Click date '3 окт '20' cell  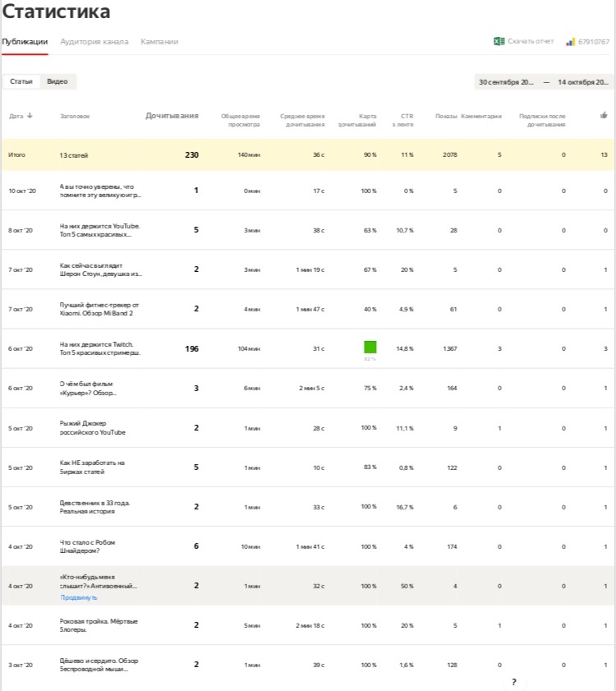pos(21,665)
